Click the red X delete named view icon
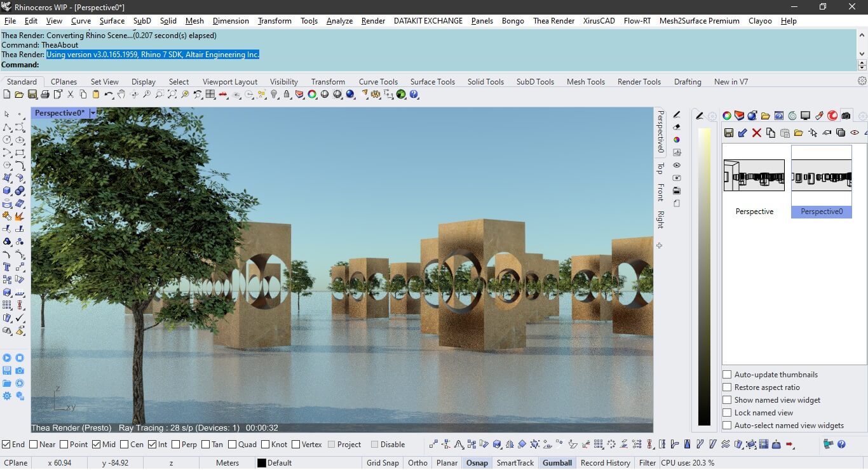 tap(756, 133)
